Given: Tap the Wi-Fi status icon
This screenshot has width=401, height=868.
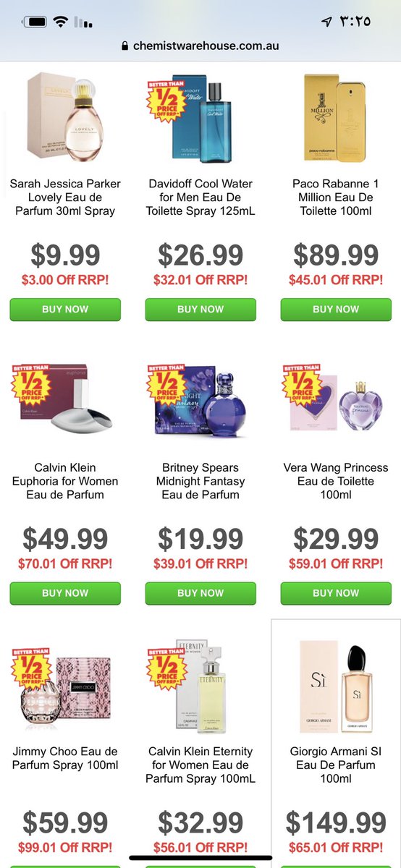Looking at the screenshot, I should 60,22.
